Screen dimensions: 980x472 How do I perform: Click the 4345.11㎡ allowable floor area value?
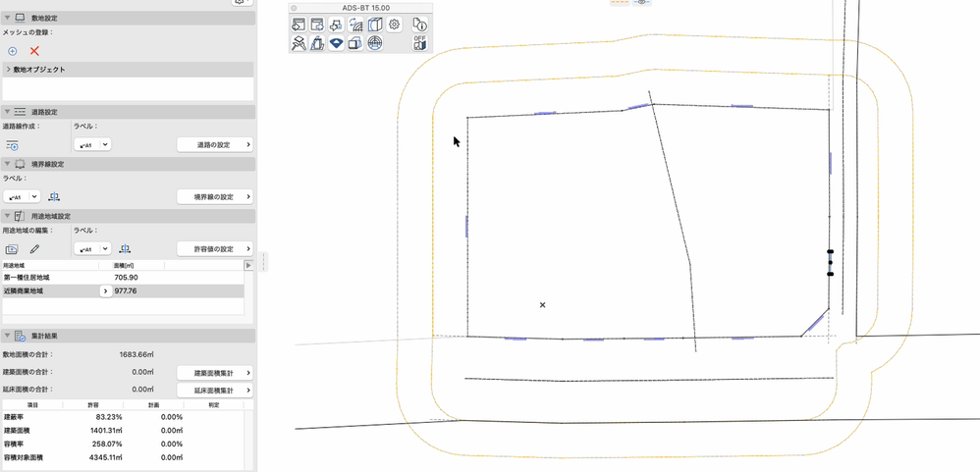pyautogui.click(x=106, y=457)
